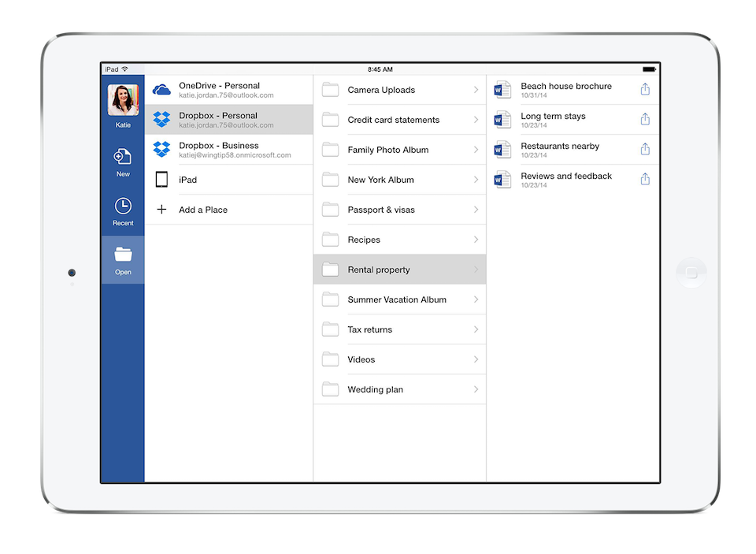Screen dimensions: 756x554
Task: Expand the Camera Uploads folder chevron
Action: tap(475, 89)
